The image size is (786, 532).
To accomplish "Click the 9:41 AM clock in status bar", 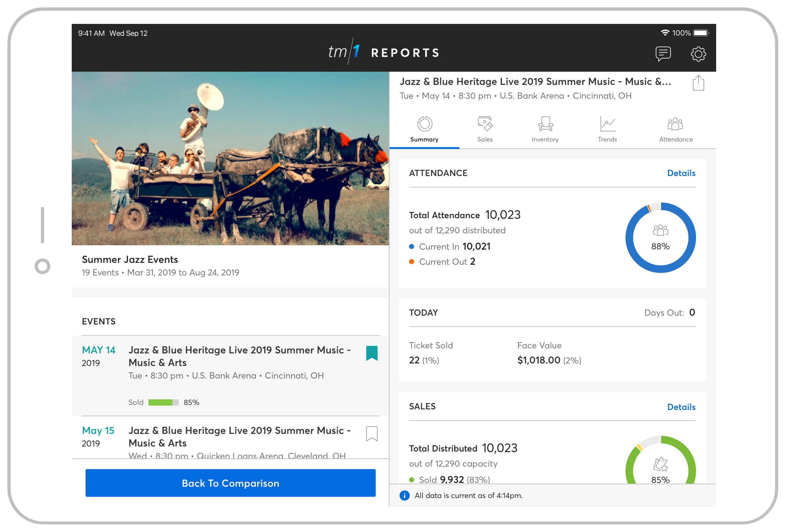I will [91, 33].
